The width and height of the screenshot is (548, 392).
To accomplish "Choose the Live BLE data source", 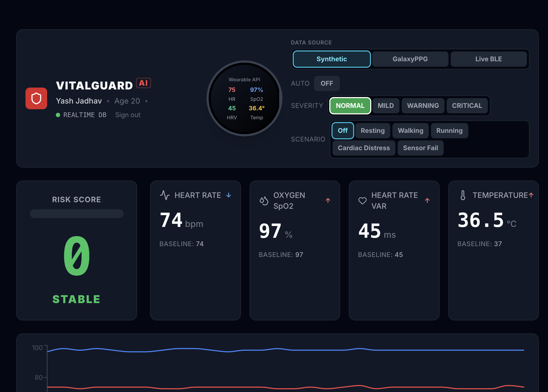I will point(488,59).
